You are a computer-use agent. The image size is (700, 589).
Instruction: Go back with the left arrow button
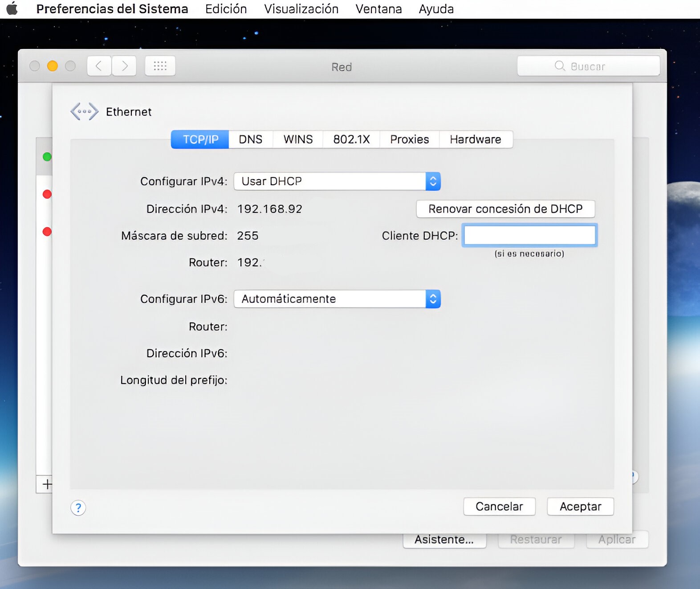pyautogui.click(x=99, y=66)
